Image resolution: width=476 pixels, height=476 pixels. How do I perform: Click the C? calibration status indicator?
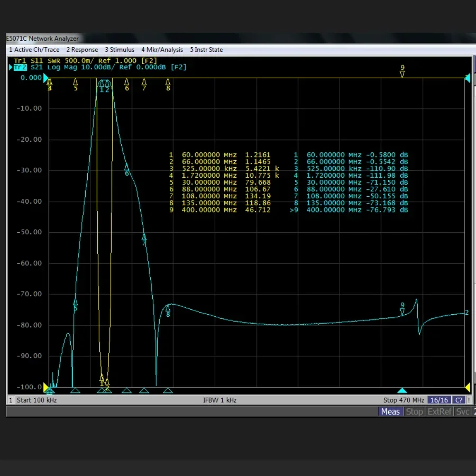458,400
